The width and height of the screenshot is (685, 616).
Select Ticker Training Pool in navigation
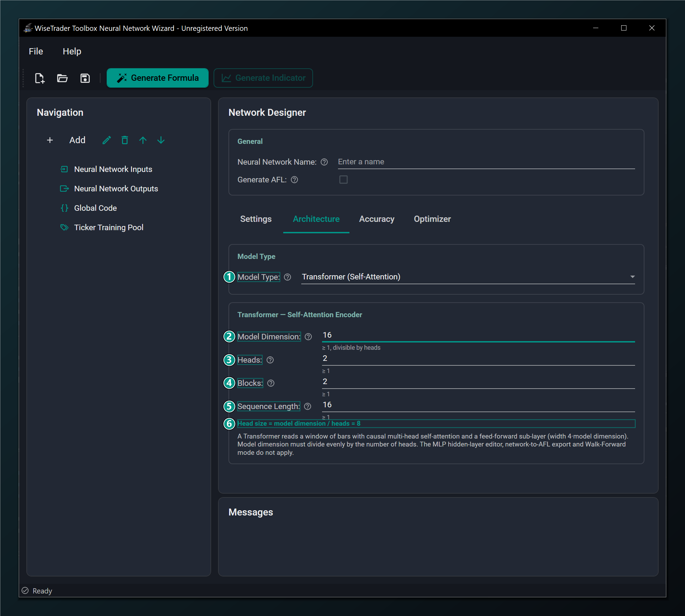point(109,227)
